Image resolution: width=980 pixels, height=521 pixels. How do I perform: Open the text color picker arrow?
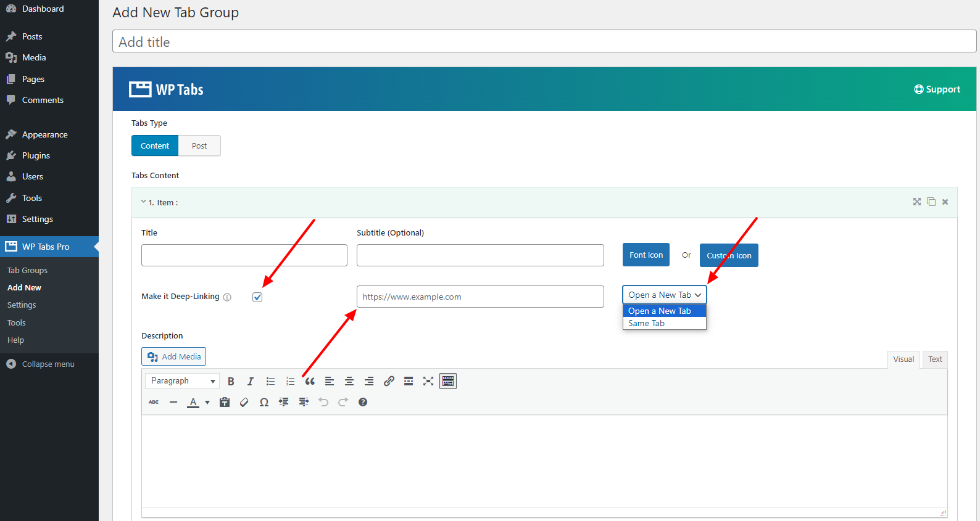tap(207, 402)
